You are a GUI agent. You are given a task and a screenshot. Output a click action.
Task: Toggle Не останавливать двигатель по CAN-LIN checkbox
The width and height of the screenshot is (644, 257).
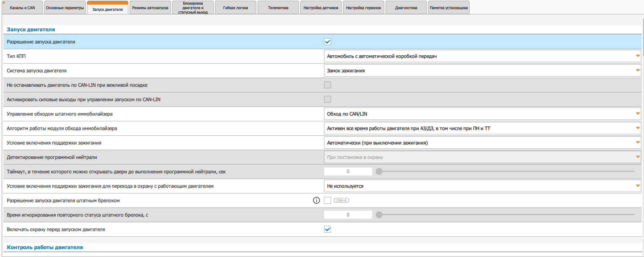(x=328, y=85)
